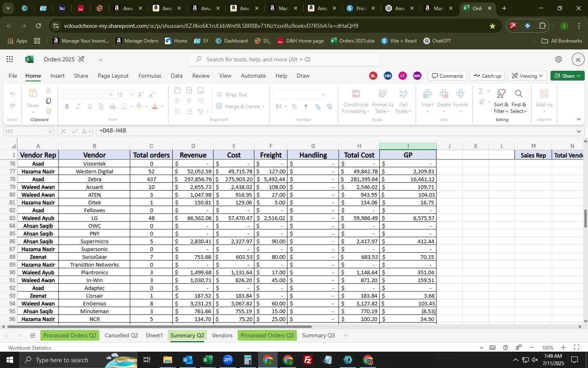Screen dimensions: 588x368
Task: Click the Copy icon in Clipboard group
Action: [49, 101]
